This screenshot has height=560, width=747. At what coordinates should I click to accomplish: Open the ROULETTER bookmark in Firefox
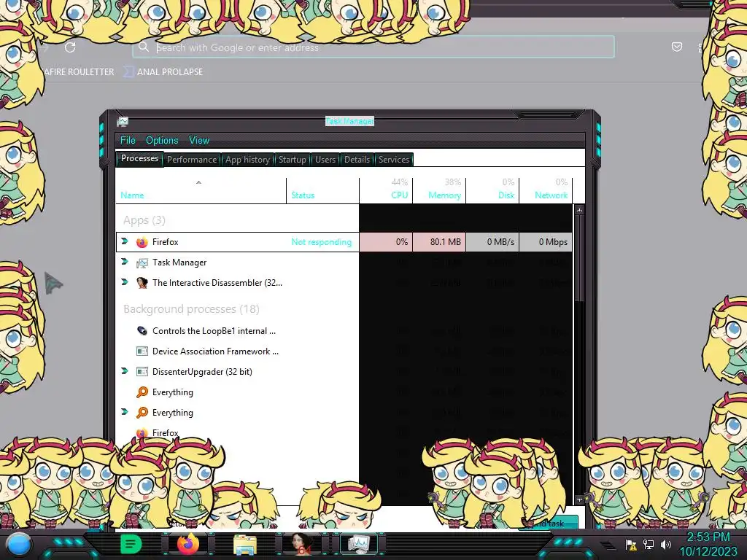(x=79, y=72)
